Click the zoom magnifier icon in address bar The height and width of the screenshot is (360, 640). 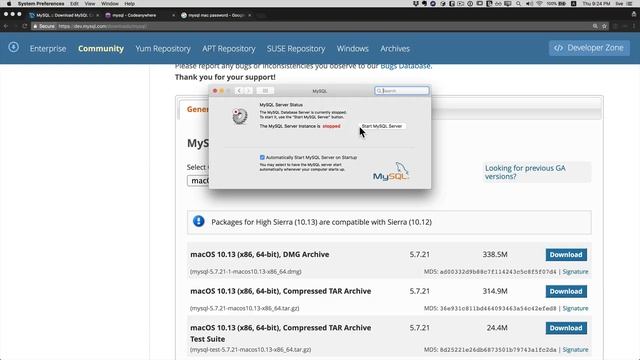point(595,26)
